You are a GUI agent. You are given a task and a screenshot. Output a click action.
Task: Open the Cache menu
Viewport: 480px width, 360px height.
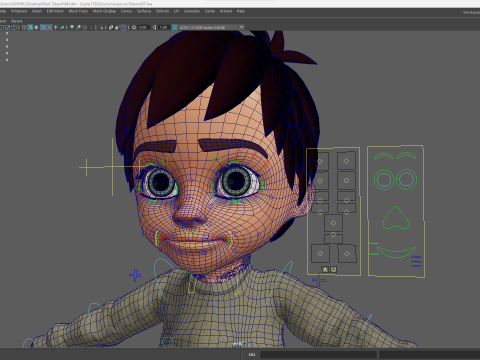(x=210, y=11)
